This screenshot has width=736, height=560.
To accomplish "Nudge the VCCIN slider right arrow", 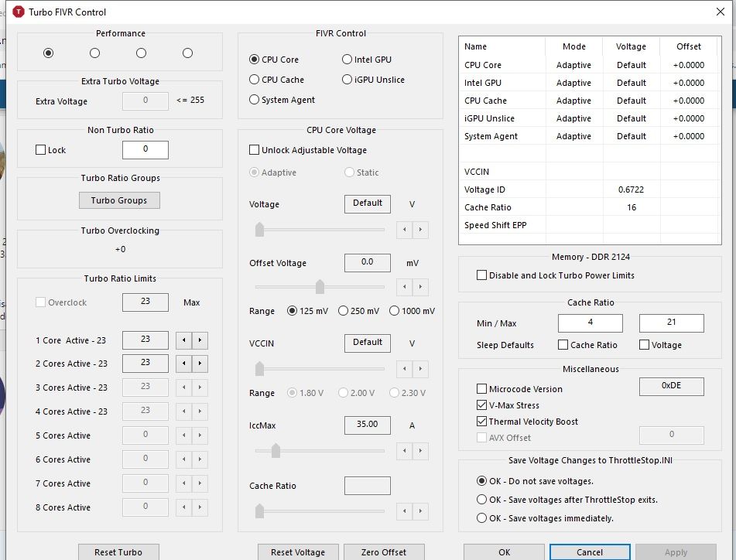I will (x=420, y=369).
